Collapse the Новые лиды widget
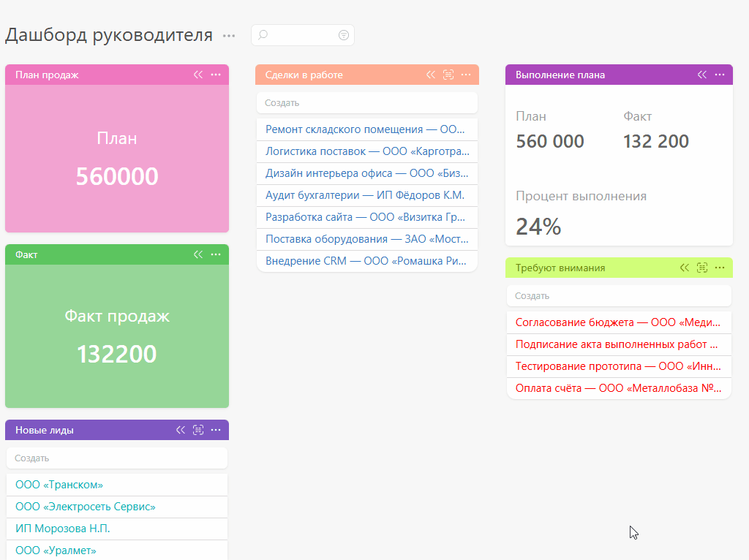Viewport: 749px width, 560px height. 181,430
